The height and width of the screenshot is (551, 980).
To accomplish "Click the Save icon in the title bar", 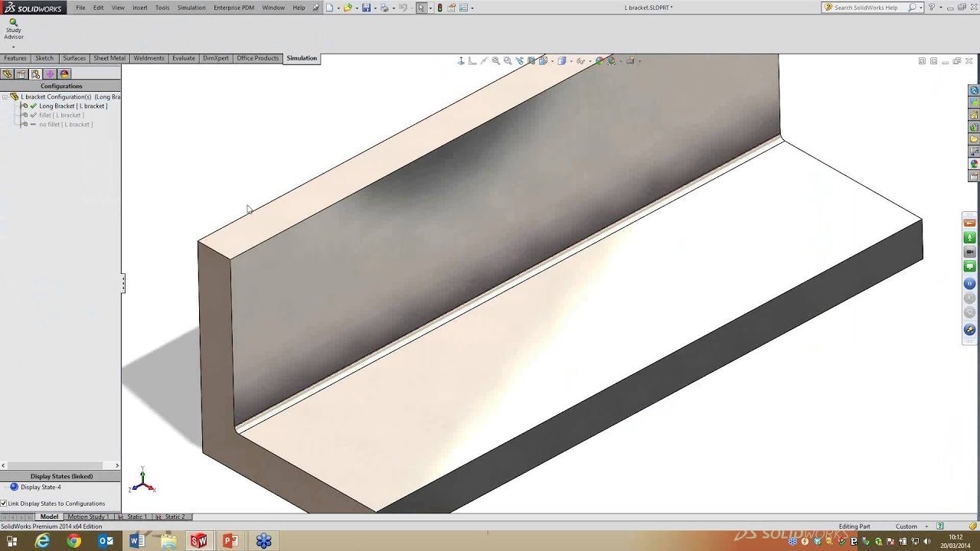I will (366, 8).
